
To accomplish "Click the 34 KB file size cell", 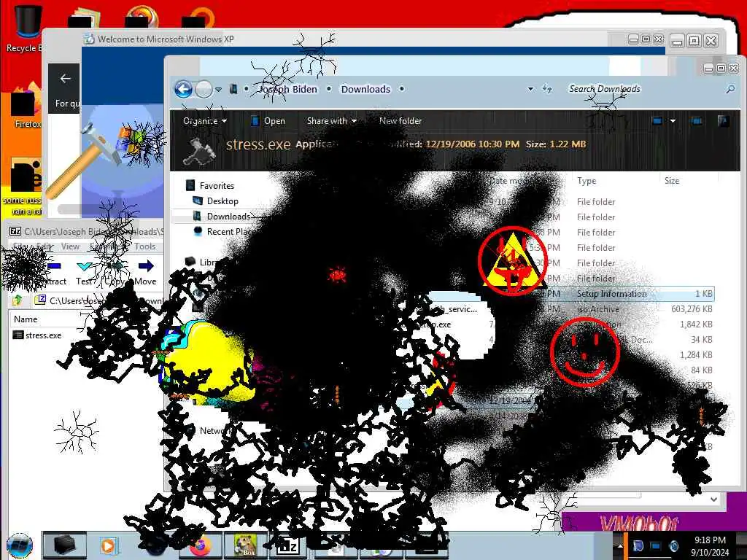I will pos(701,340).
